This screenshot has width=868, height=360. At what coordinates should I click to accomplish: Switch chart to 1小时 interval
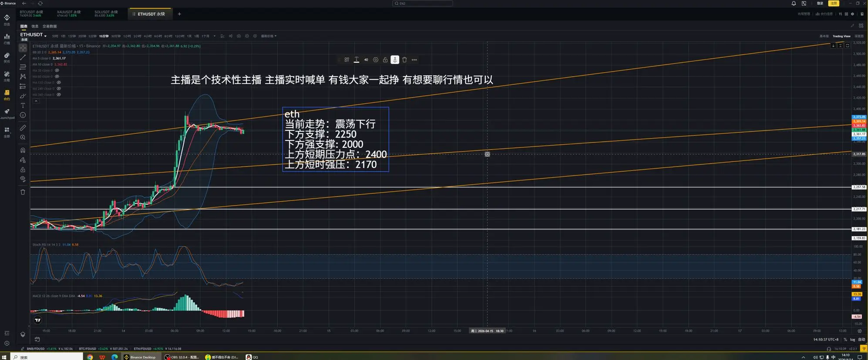[x=127, y=36]
